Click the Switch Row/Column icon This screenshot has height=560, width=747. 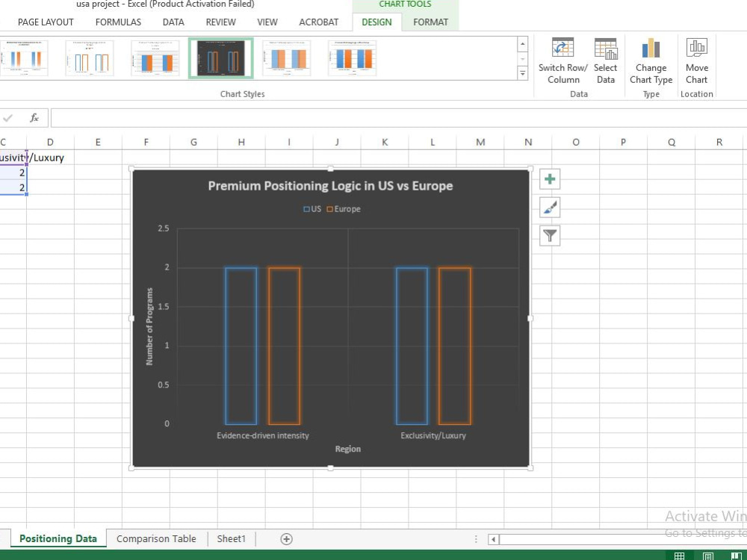click(x=562, y=61)
